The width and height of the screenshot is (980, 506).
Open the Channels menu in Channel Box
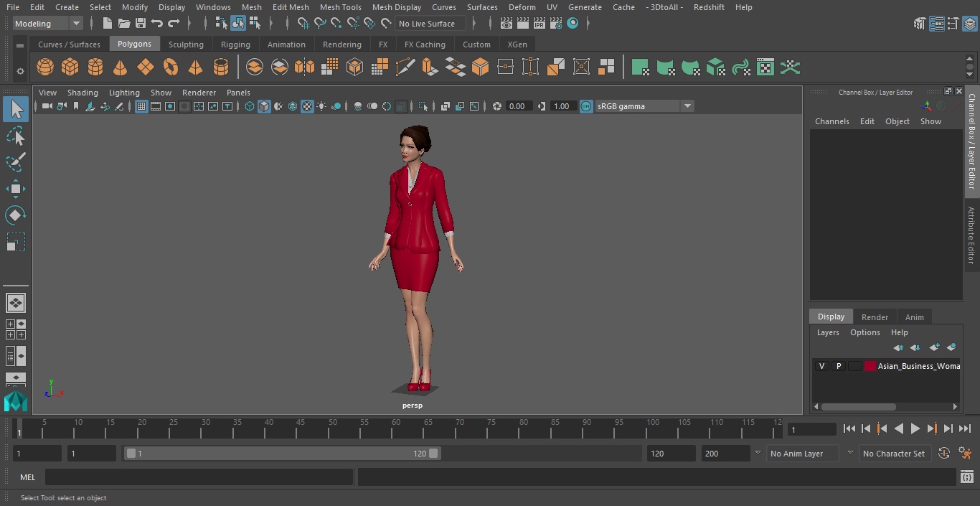click(831, 121)
